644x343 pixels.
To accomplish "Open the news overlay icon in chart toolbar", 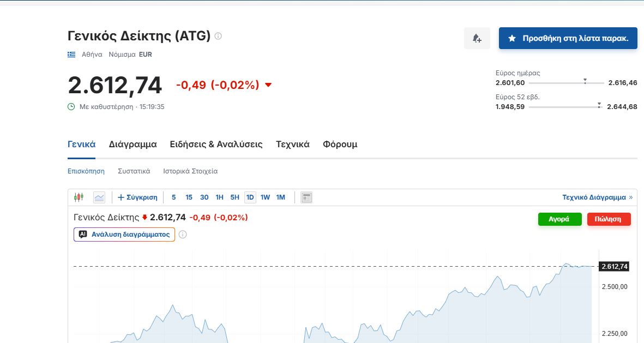I will pos(306,197).
